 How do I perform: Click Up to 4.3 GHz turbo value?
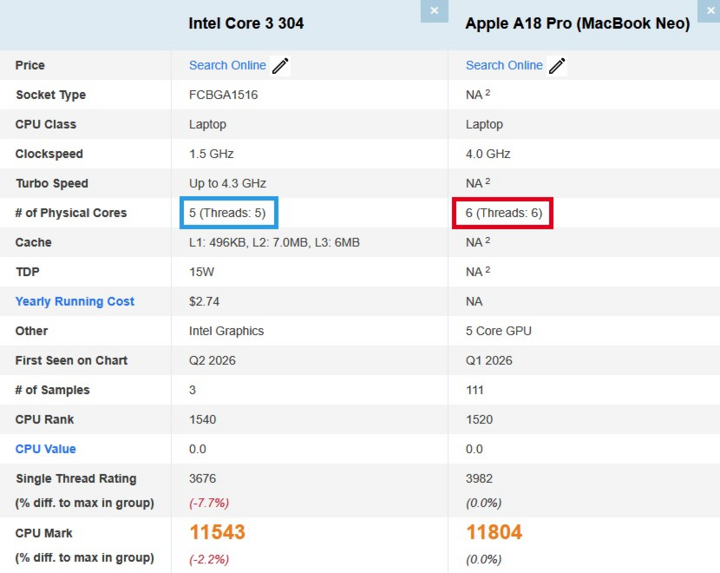coord(227,184)
